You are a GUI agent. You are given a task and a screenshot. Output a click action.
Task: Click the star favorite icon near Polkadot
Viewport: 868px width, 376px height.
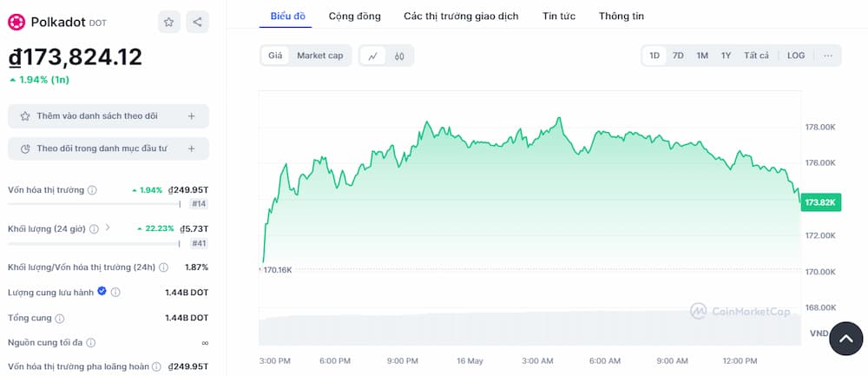tap(169, 23)
